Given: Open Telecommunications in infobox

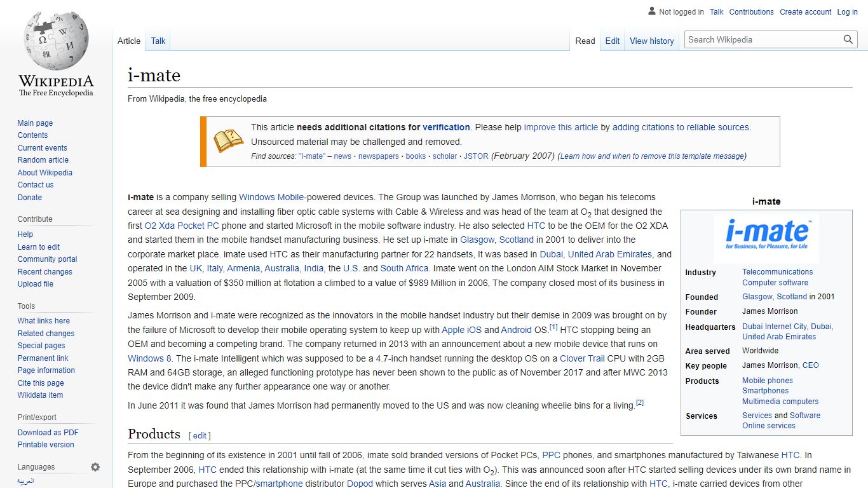Looking at the screenshot, I should click(778, 272).
